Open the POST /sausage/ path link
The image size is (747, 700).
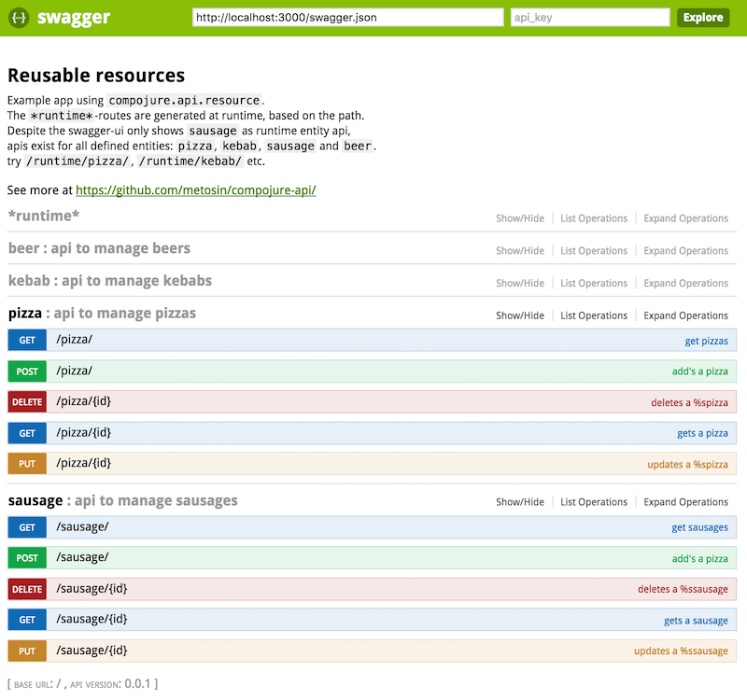coord(82,557)
